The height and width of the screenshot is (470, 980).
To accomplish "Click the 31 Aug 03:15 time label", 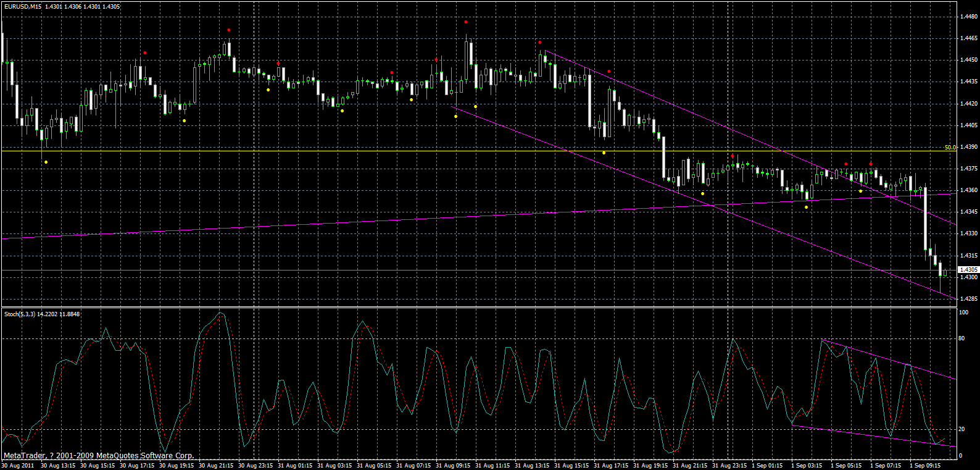I will click(334, 466).
